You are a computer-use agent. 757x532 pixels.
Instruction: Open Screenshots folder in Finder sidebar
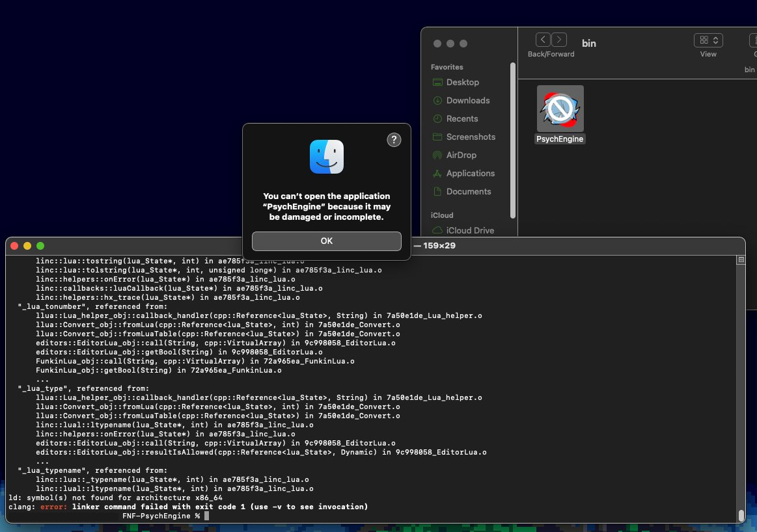pos(471,137)
